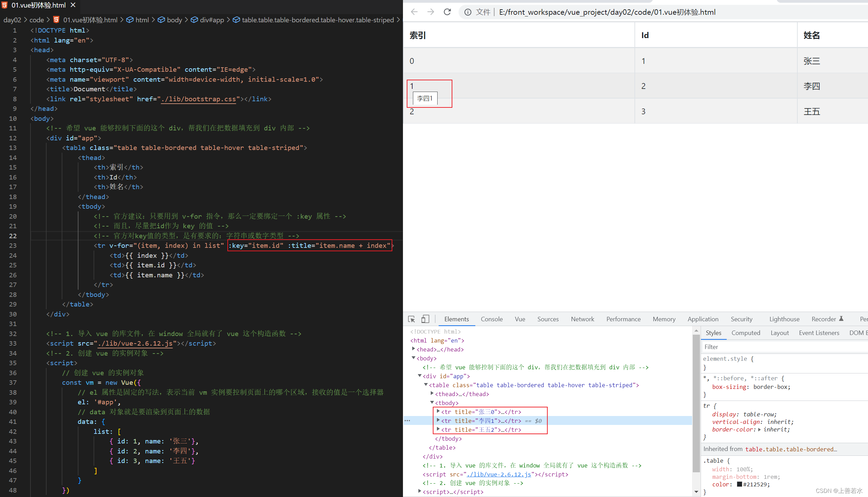Click the scroll-down arrow of Elements panel

coord(696,492)
